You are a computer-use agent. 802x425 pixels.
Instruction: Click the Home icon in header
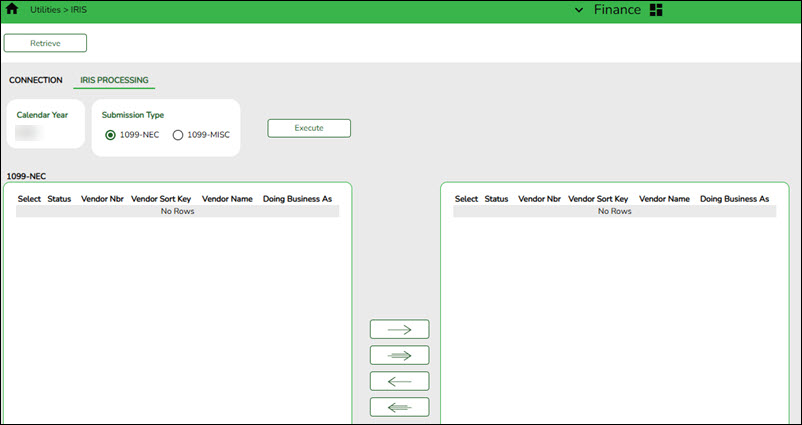pos(12,9)
